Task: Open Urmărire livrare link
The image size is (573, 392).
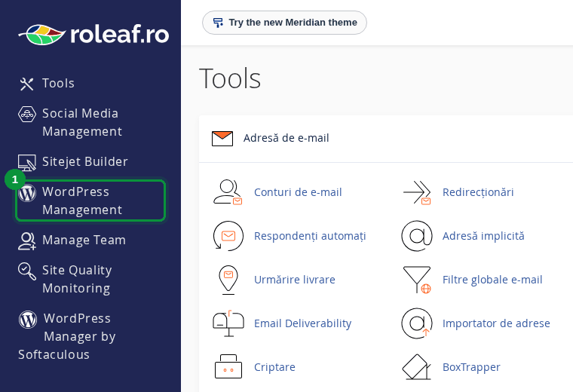Action: click(x=295, y=280)
